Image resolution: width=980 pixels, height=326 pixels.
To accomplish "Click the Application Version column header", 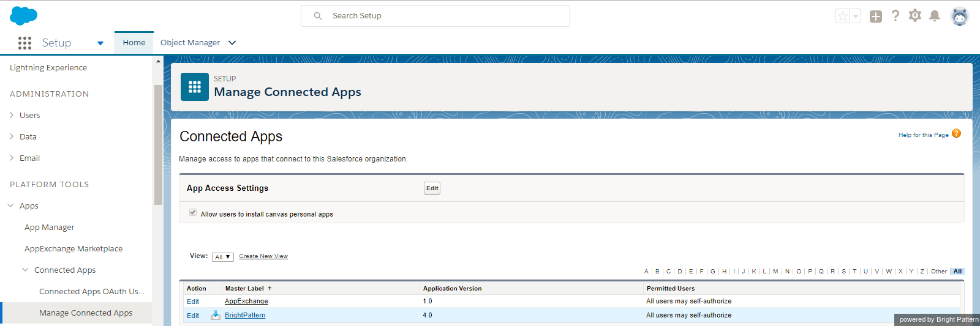I will pyautogui.click(x=453, y=288).
